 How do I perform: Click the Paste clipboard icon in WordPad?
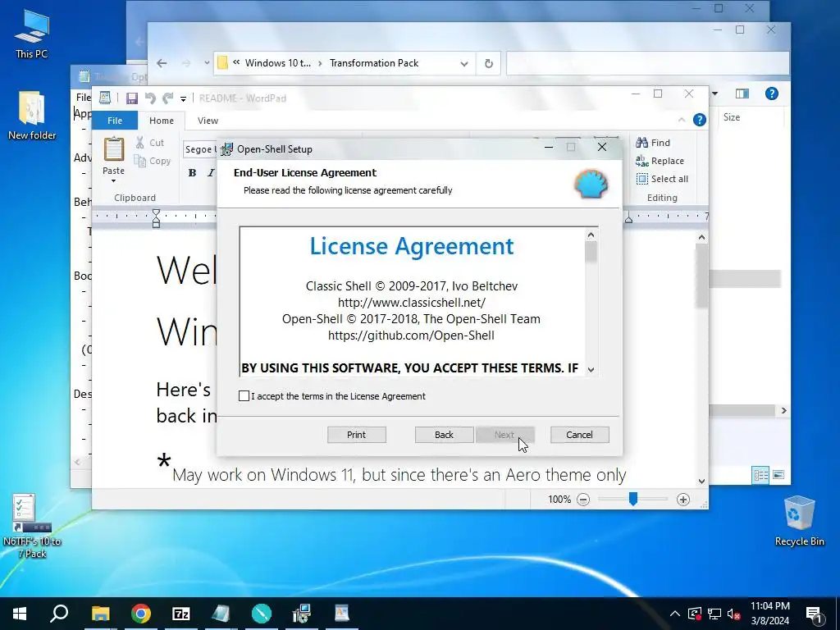pos(113,149)
